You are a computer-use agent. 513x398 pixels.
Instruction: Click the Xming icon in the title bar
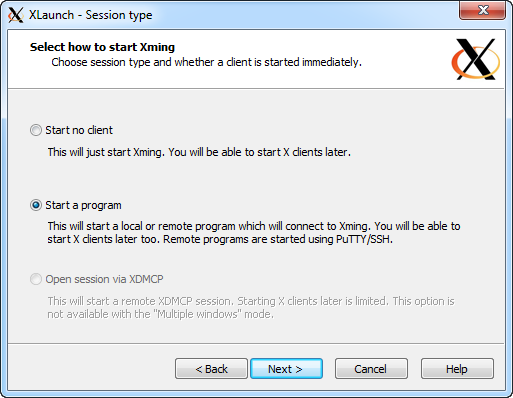16,15
